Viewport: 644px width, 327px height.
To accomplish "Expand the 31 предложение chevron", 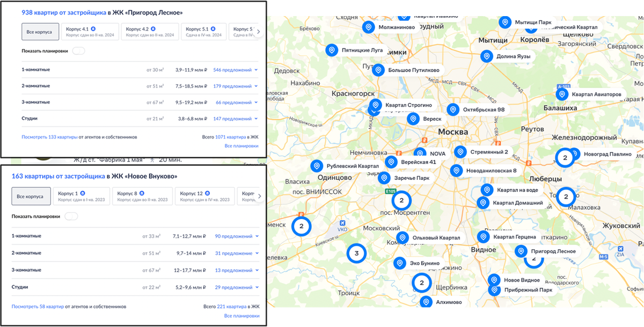I will [256, 253].
